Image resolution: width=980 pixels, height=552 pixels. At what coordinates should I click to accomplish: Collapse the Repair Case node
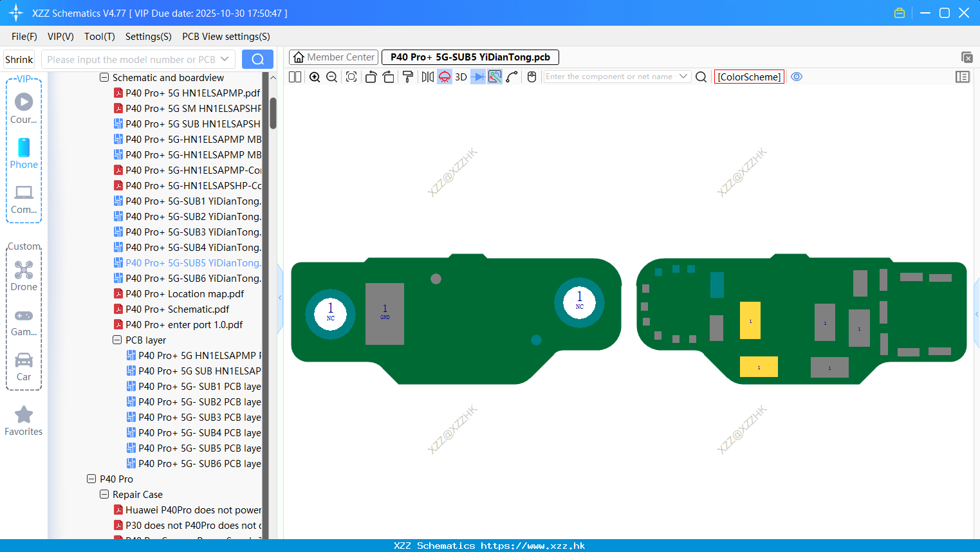tap(104, 494)
